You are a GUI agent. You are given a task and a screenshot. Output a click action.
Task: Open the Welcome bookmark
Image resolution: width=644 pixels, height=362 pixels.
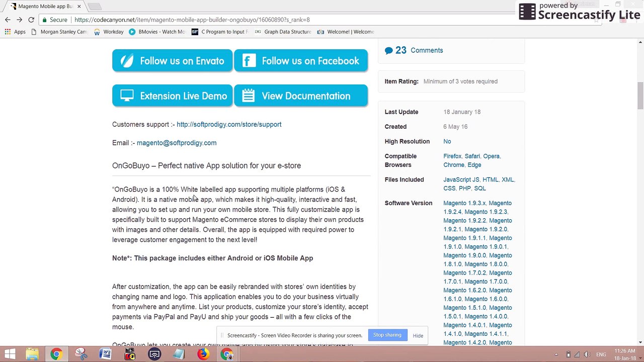click(x=346, y=32)
